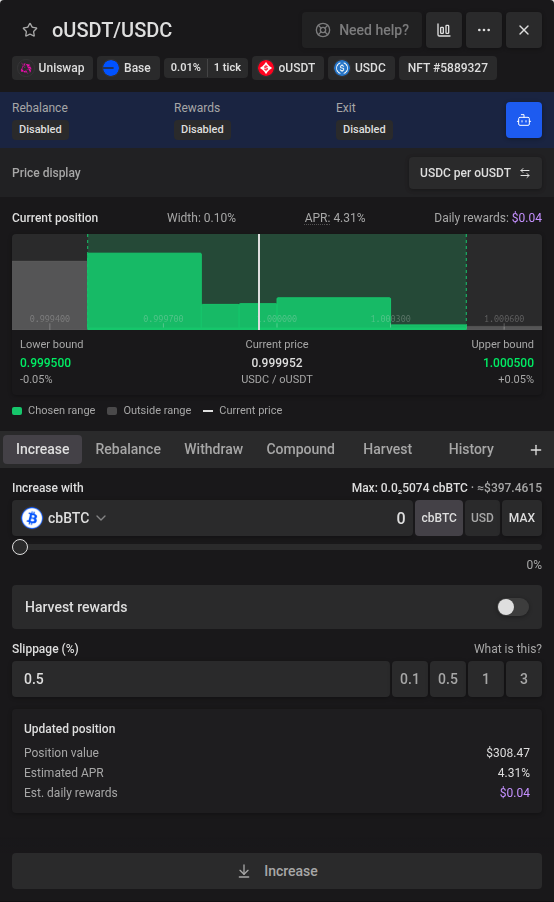Enable the Harvest rewards switch
This screenshot has width=554, height=902.
(513, 607)
